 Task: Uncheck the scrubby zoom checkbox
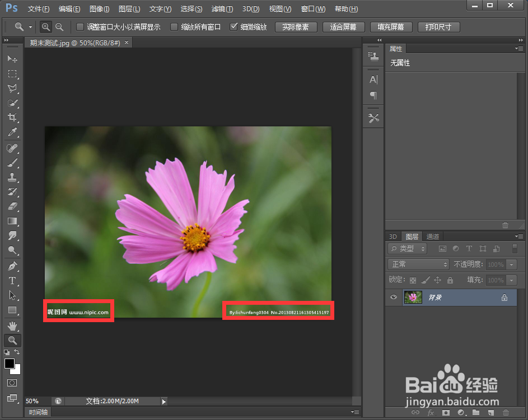[x=233, y=27]
